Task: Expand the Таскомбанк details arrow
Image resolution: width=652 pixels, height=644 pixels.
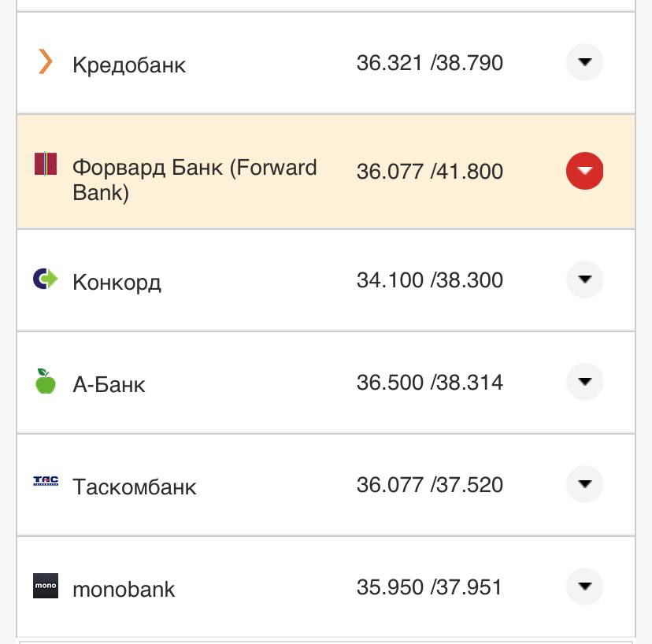Action: [583, 485]
